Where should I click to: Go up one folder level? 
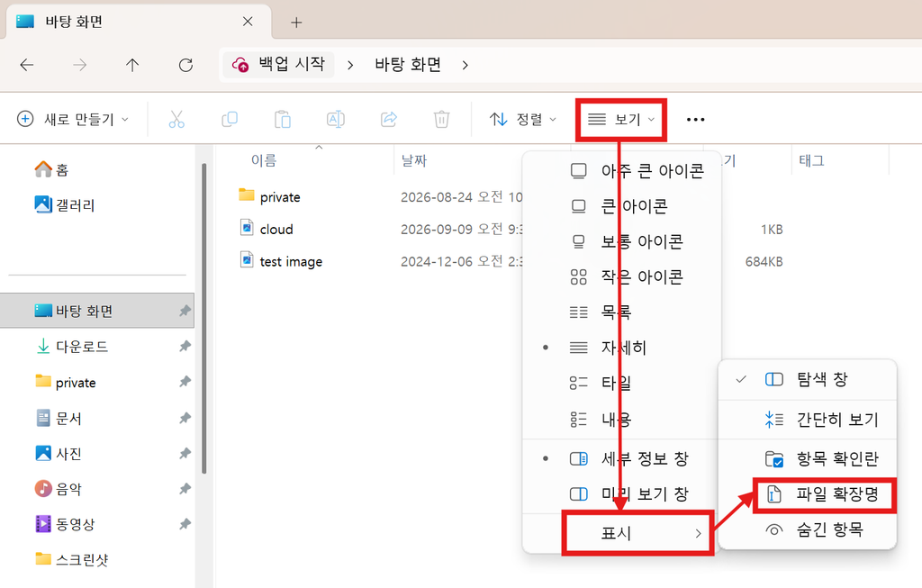[x=132, y=65]
